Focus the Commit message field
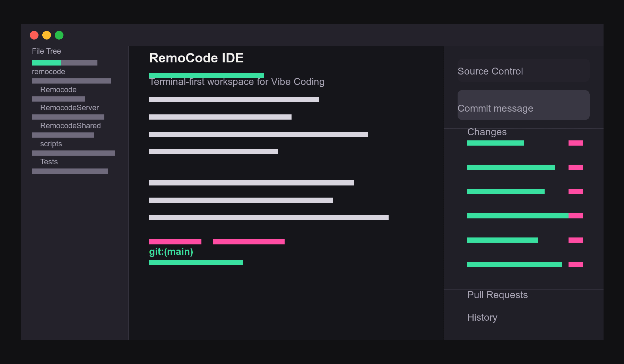 [523, 105]
